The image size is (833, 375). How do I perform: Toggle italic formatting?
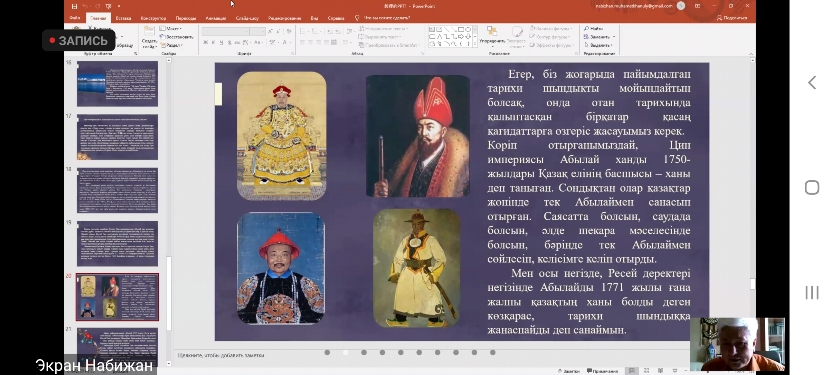pos(214,42)
